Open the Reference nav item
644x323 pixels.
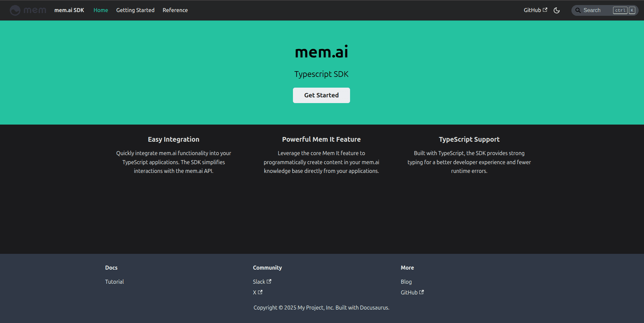(175, 10)
